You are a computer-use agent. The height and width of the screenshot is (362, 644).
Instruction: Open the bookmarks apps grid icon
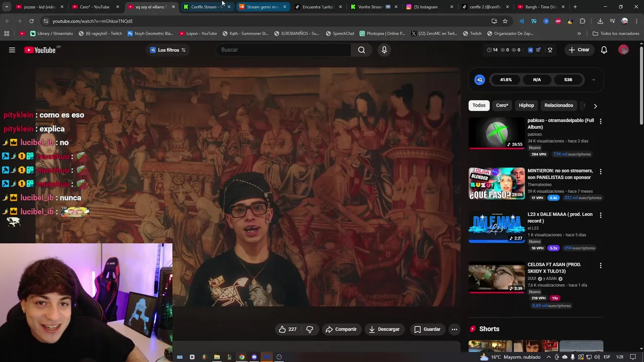point(7,33)
